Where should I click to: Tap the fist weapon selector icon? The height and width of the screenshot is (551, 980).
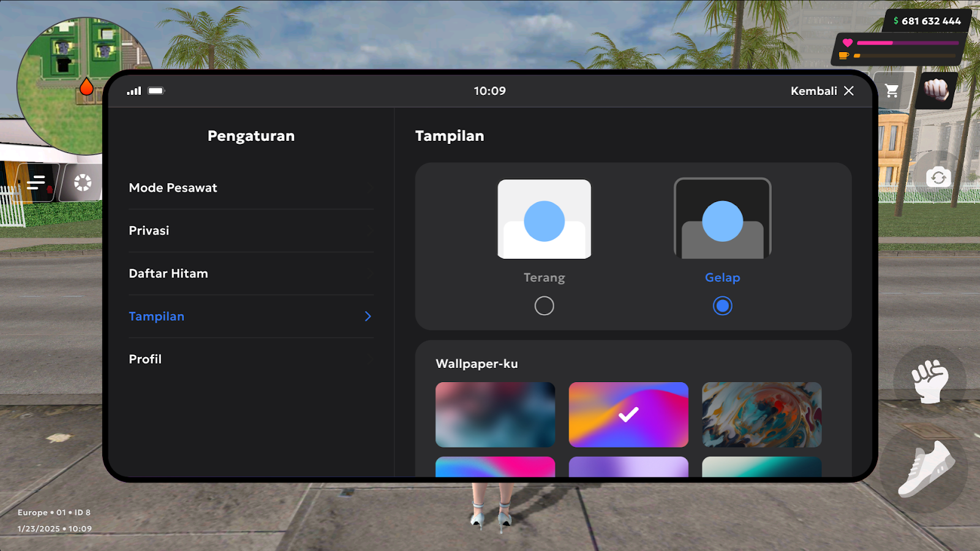tap(936, 91)
